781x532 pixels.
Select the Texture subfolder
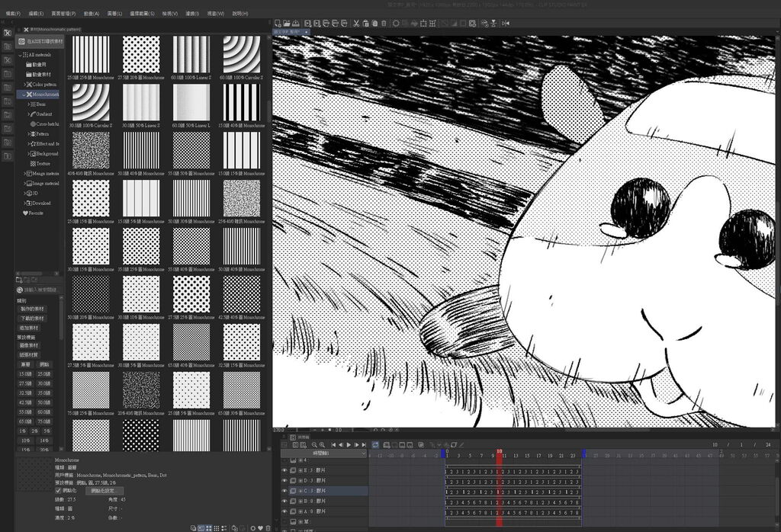40,164
